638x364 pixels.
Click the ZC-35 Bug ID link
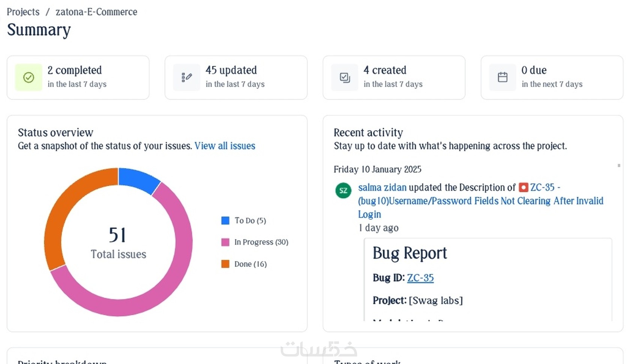tap(420, 278)
